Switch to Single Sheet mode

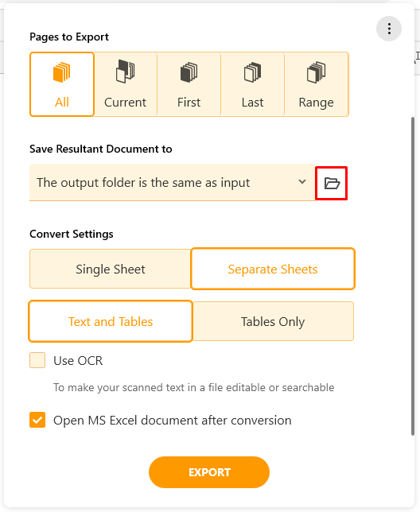pyautogui.click(x=110, y=269)
